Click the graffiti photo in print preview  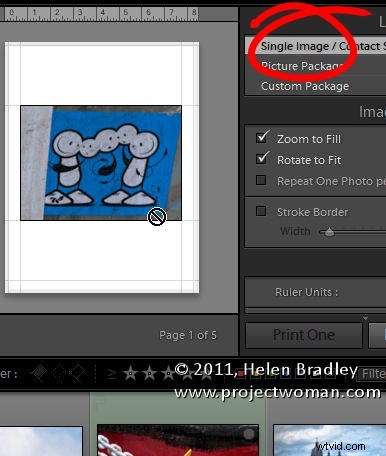(101, 163)
